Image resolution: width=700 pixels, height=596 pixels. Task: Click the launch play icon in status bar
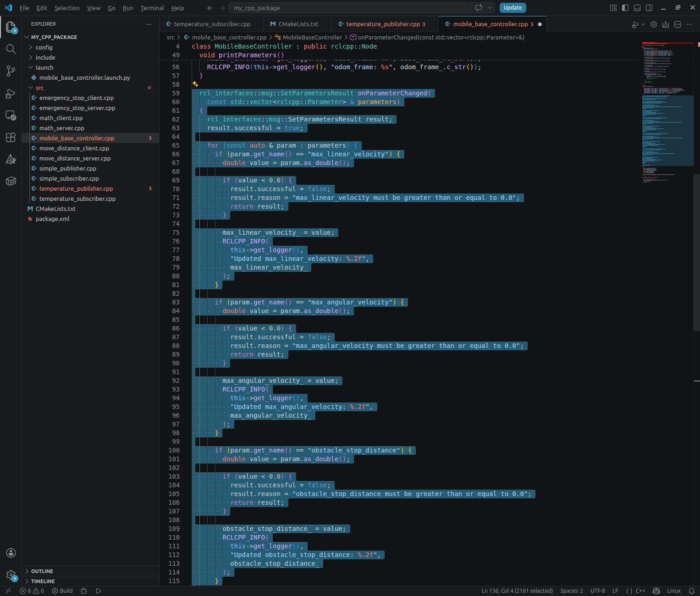point(99,591)
